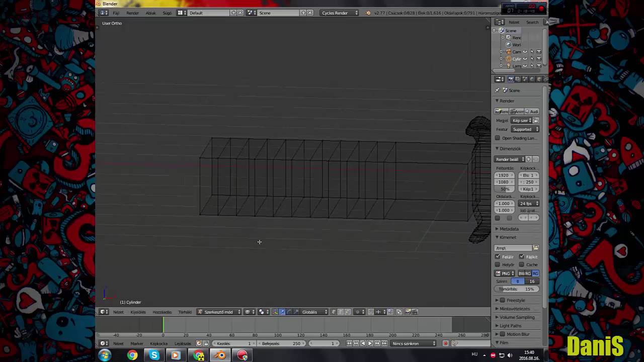Click the Animation render button
This screenshot has width=644, height=362.
point(517,112)
